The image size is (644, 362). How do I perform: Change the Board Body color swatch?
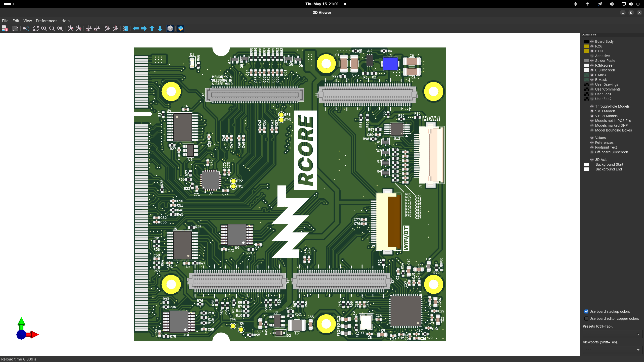tap(586, 41)
